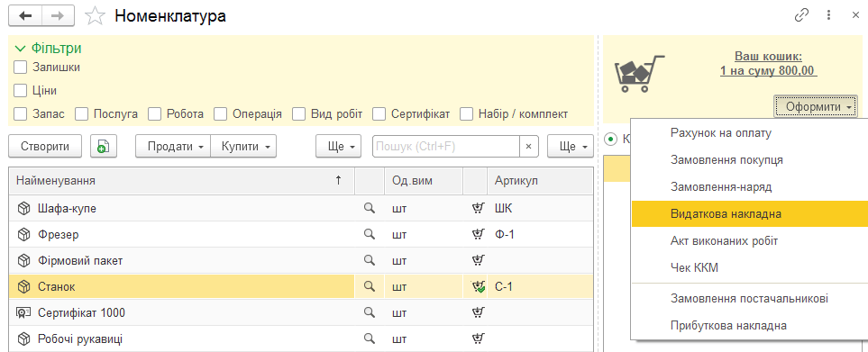Choose Замовлення покупця from menu

click(x=750, y=159)
